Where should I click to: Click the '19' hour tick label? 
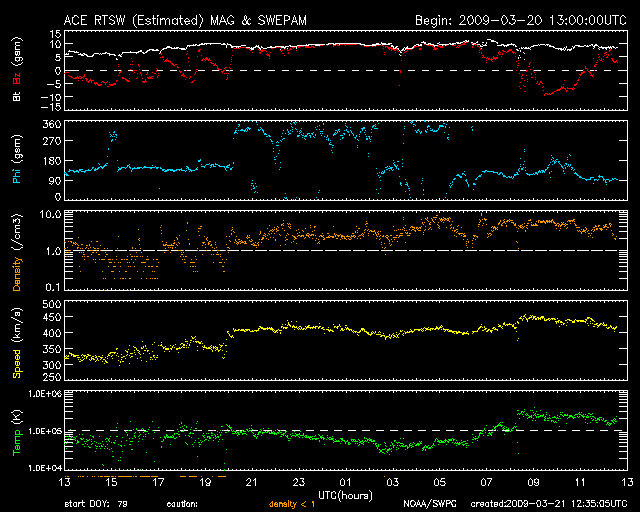tap(205, 483)
